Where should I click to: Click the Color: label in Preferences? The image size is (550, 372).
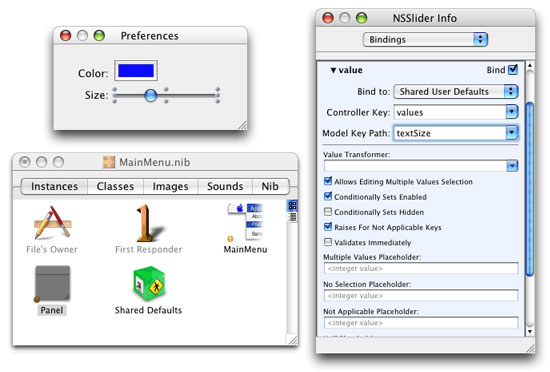coord(93,73)
